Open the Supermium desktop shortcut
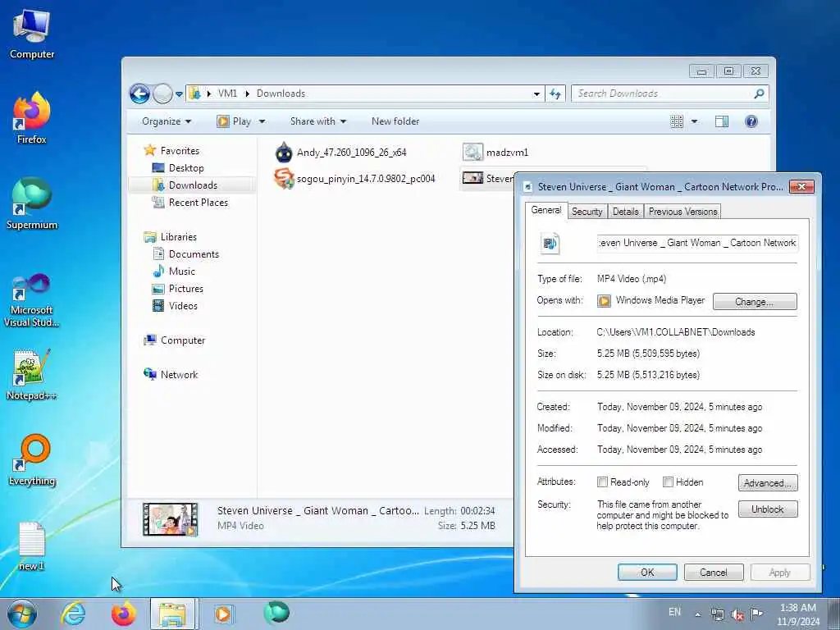 pyautogui.click(x=32, y=204)
